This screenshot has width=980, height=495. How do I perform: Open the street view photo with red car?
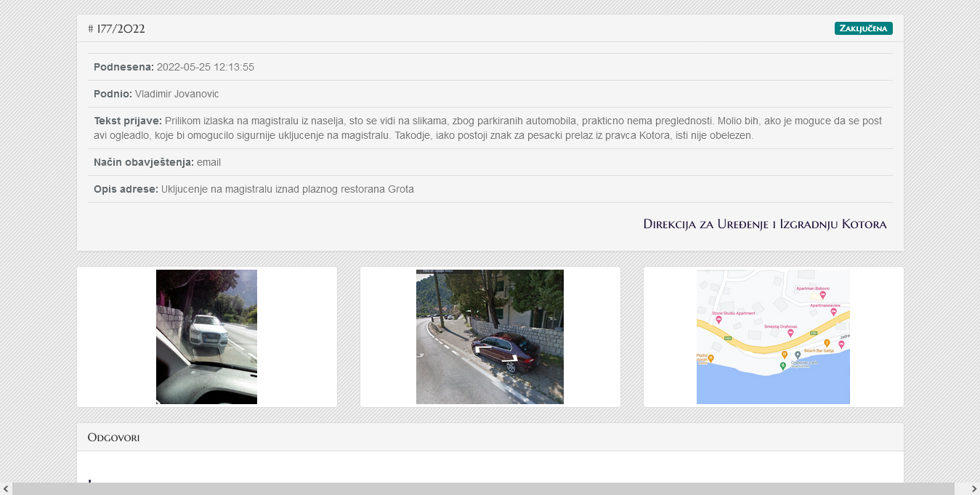tap(490, 337)
